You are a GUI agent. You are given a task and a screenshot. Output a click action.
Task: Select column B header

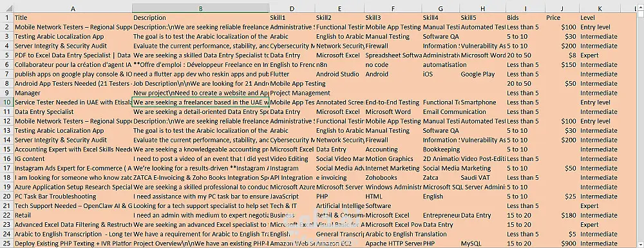click(x=200, y=8)
